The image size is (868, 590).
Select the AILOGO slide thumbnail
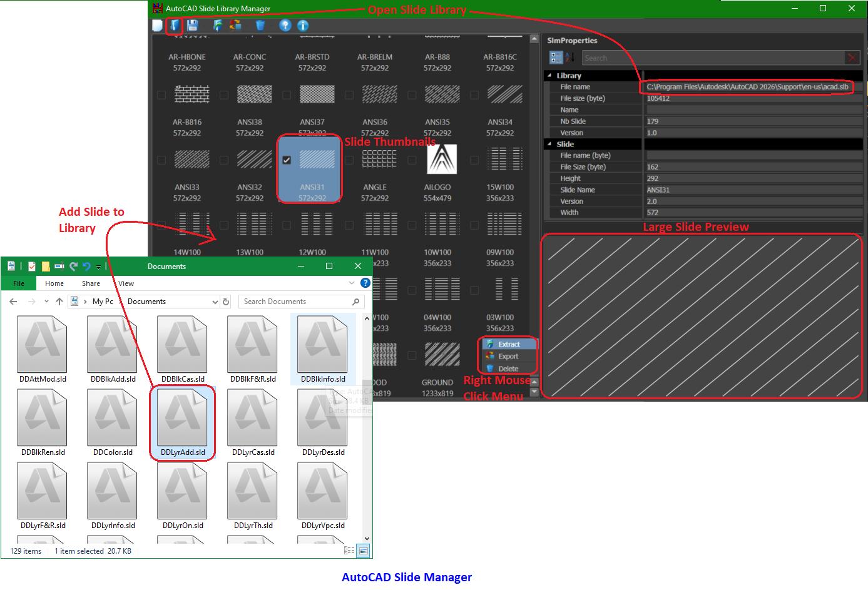442,160
